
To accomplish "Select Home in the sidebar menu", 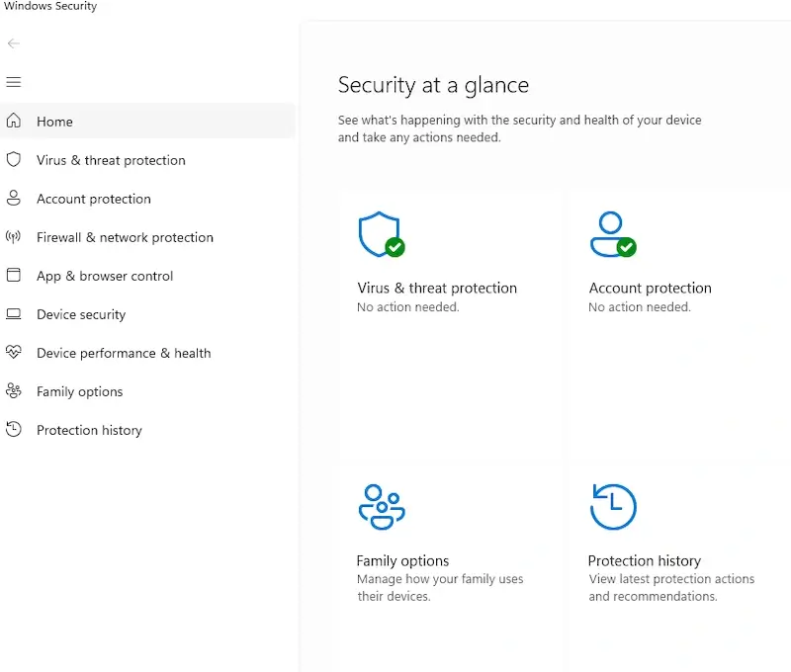I will point(54,121).
